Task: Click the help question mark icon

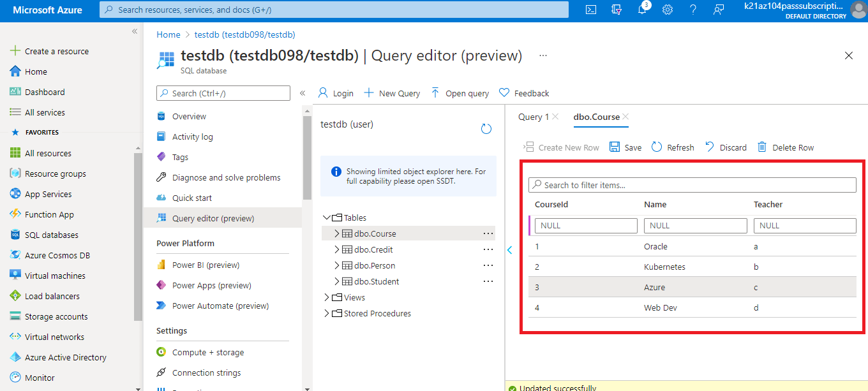Action: (x=693, y=10)
